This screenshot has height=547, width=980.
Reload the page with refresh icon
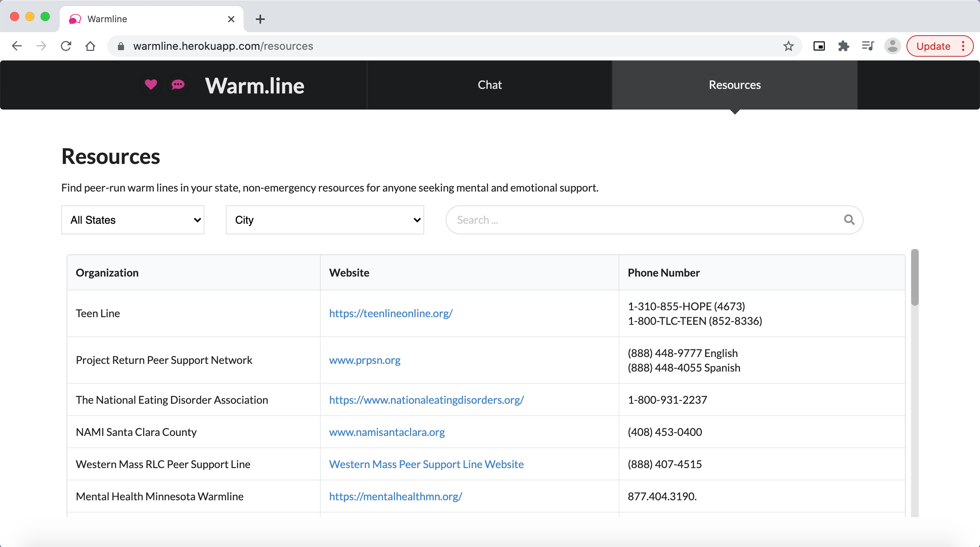66,46
